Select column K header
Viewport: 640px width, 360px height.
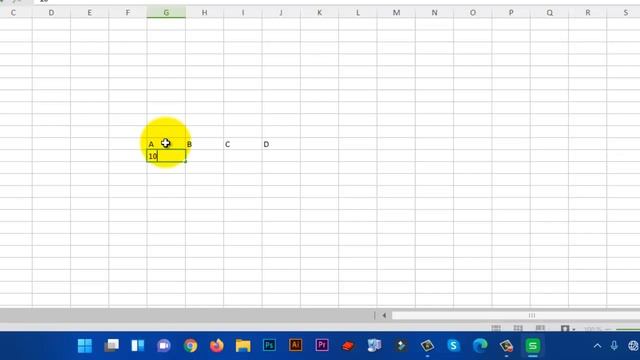pyautogui.click(x=319, y=13)
